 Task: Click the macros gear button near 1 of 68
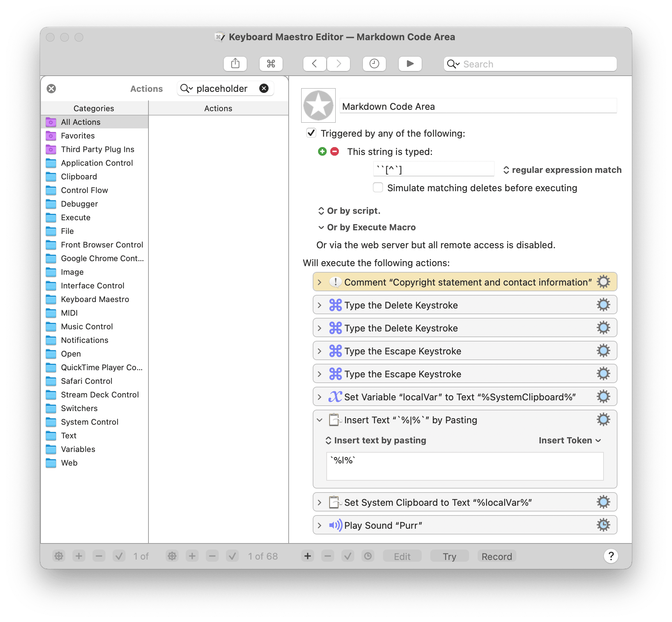coord(172,556)
